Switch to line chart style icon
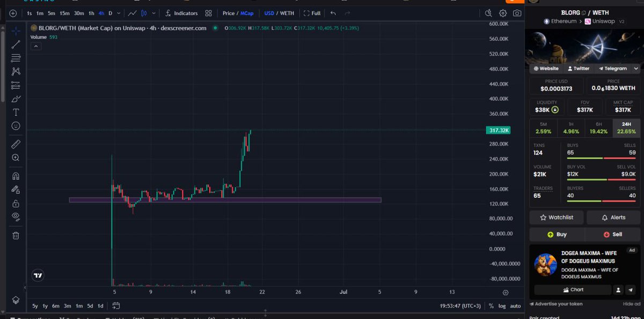The width and height of the screenshot is (644, 319). (x=132, y=13)
